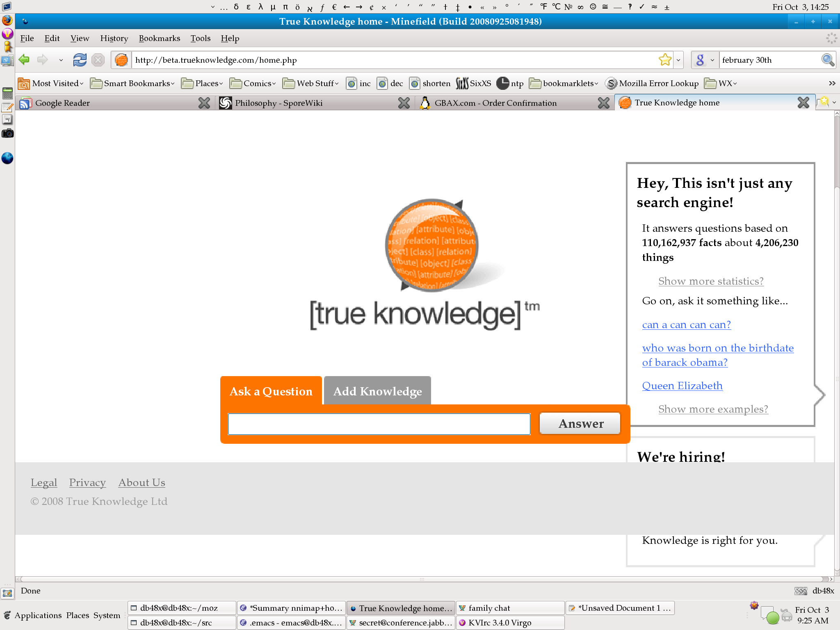The width and height of the screenshot is (840, 630).
Task: Expand the Web Stuff bookmarks folder
Action: click(x=311, y=83)
